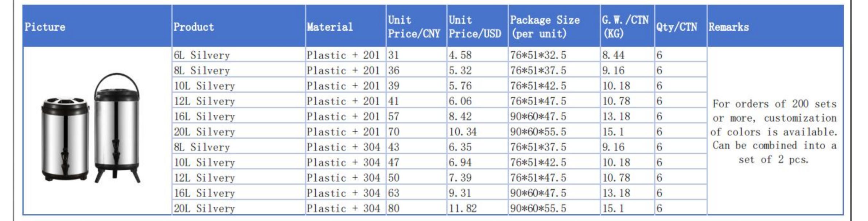
Task: Select the 76*51*32.5 package size cell
Action: [554, 55]
